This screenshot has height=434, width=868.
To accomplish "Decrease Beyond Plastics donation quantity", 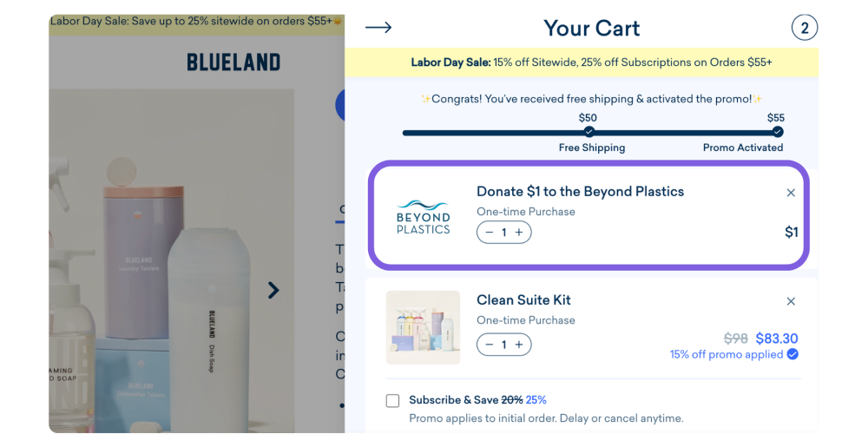I will click(490, 233).
